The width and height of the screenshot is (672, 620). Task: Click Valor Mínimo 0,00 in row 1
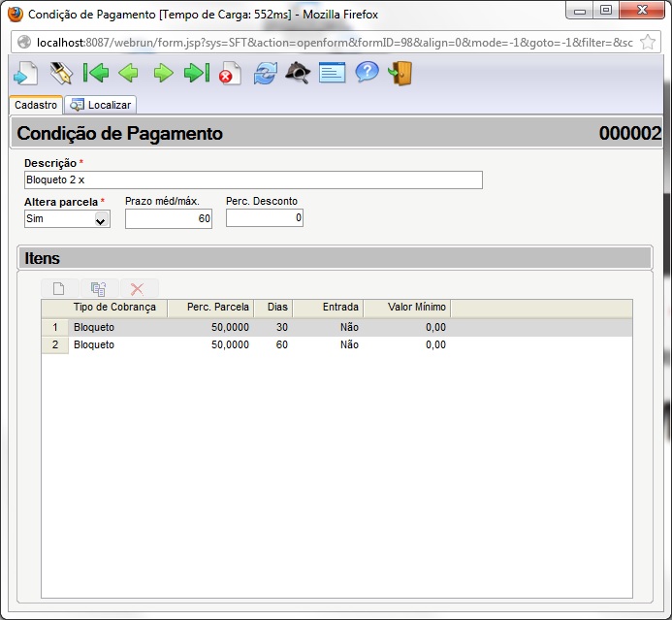435,328
